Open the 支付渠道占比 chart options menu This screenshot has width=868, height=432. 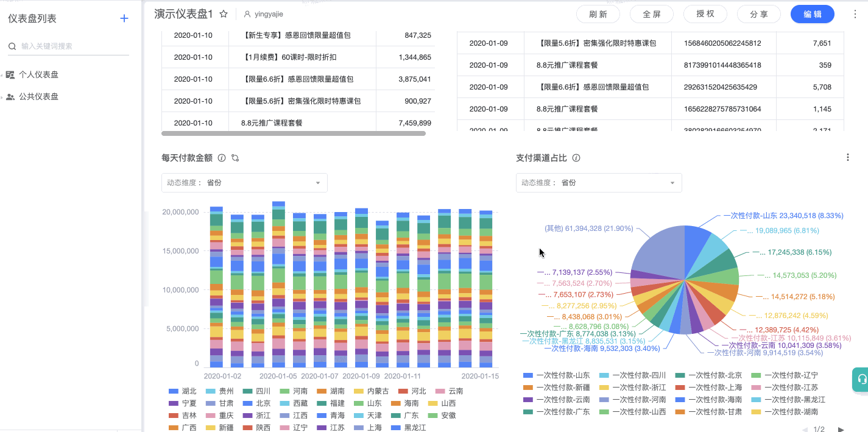[847, 157]
